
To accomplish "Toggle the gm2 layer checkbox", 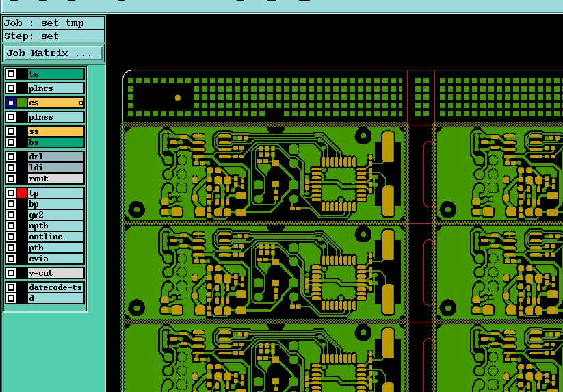I will [x=11, y=215].
